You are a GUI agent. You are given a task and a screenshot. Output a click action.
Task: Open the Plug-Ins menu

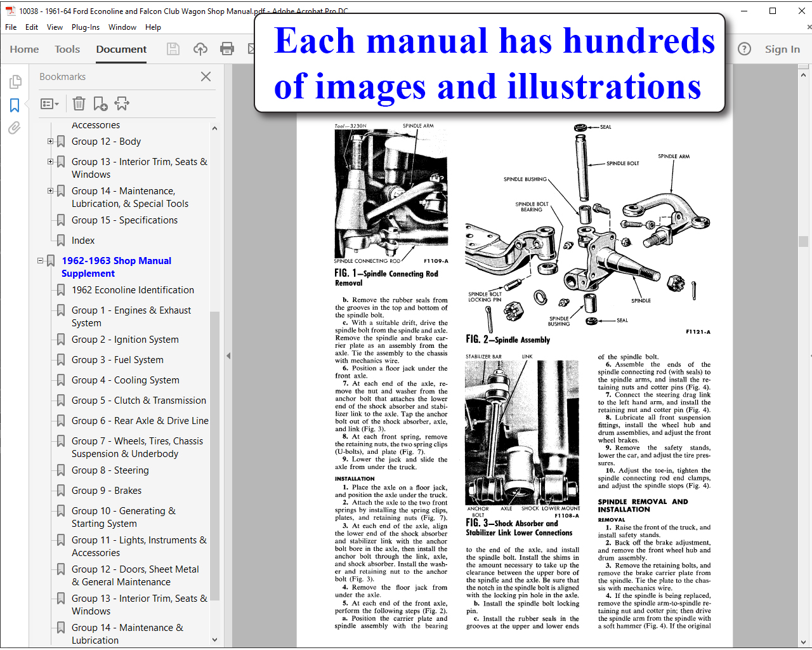86,27
